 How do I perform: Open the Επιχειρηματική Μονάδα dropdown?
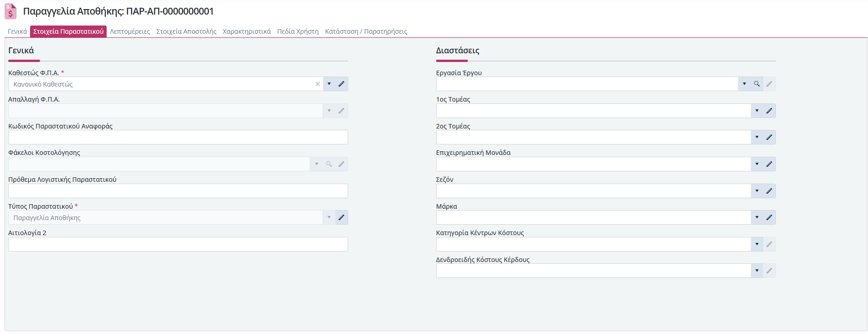point(757,164)
